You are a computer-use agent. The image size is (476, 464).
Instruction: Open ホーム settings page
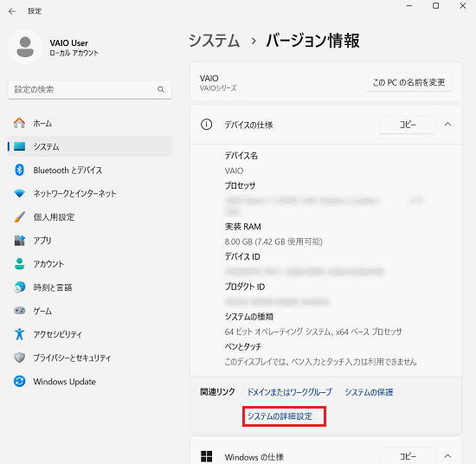pyautogui.click(x=89, y=123)
